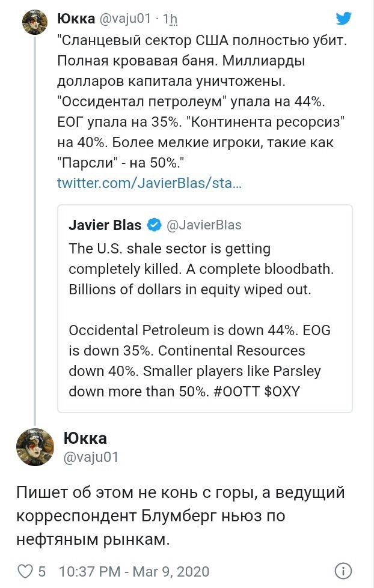Like the tweet with the heart icon
This screenshot has width=374, height=588.
click(x=25, y=571)
